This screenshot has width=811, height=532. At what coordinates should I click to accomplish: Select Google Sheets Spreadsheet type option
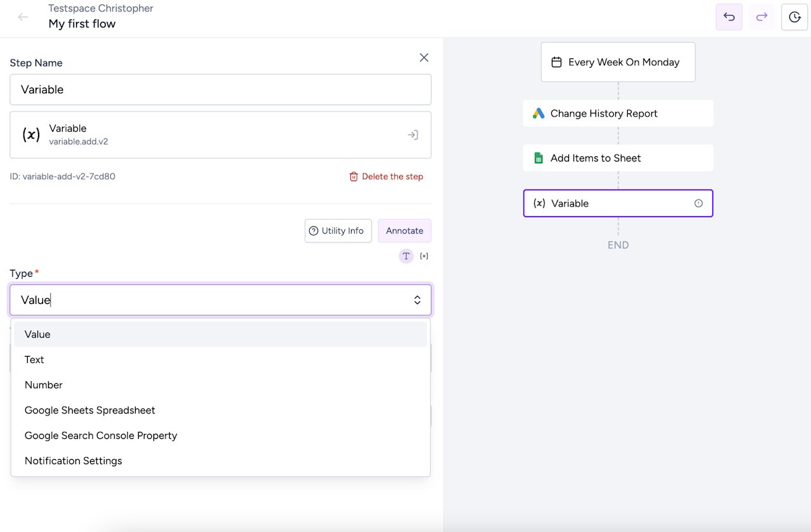pos(90,410)
